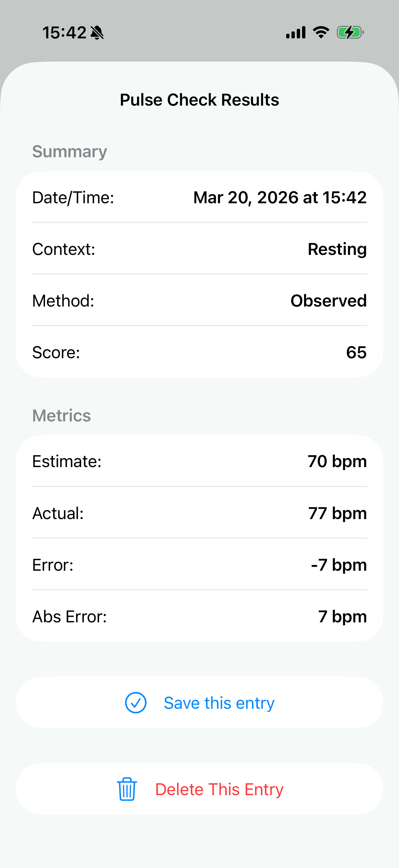
Task: Tap the Summary section header
Action: [x=69, y=151]
